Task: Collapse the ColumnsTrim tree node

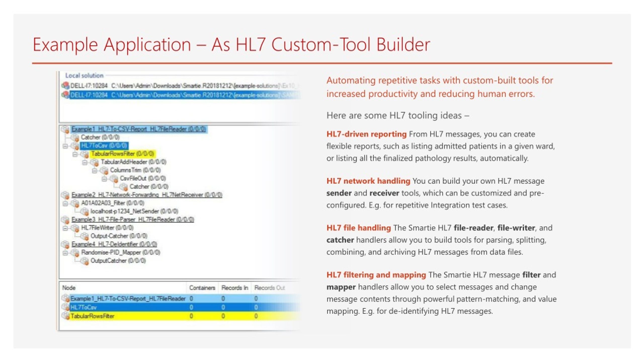Action: (x=94, y=171)
